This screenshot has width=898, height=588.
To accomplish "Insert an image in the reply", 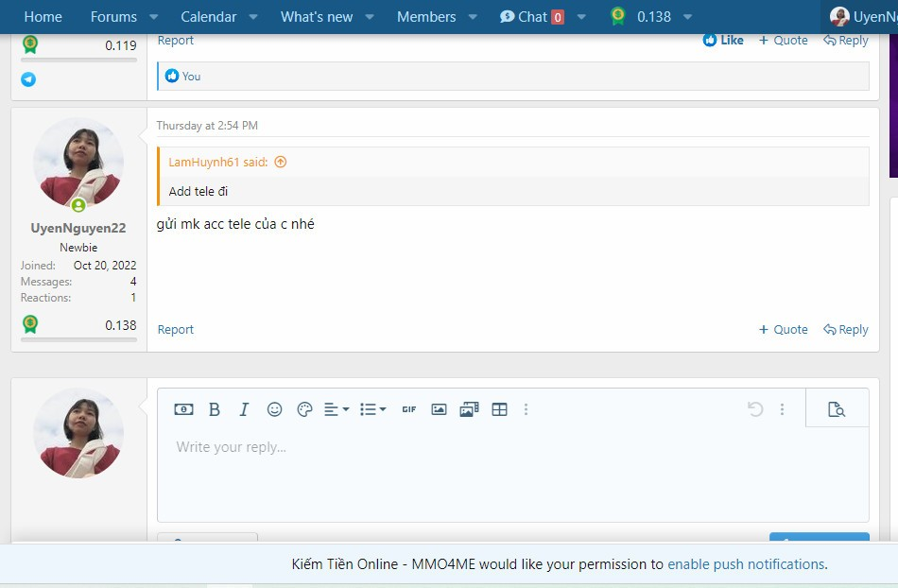I will 439,409.
